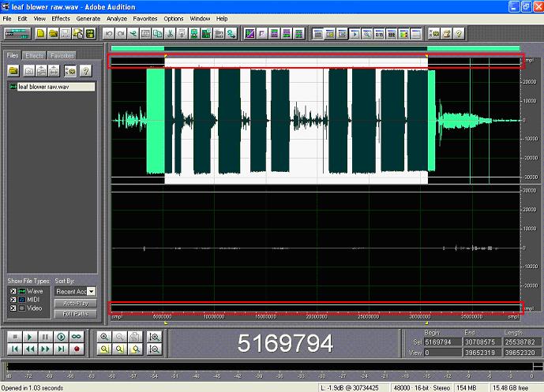The width and height of the screenshot is (544, 392).
Task: Click the Zoom to Right Edge of Selection icon
Action: pyautogui.click(x=135, y=349)
